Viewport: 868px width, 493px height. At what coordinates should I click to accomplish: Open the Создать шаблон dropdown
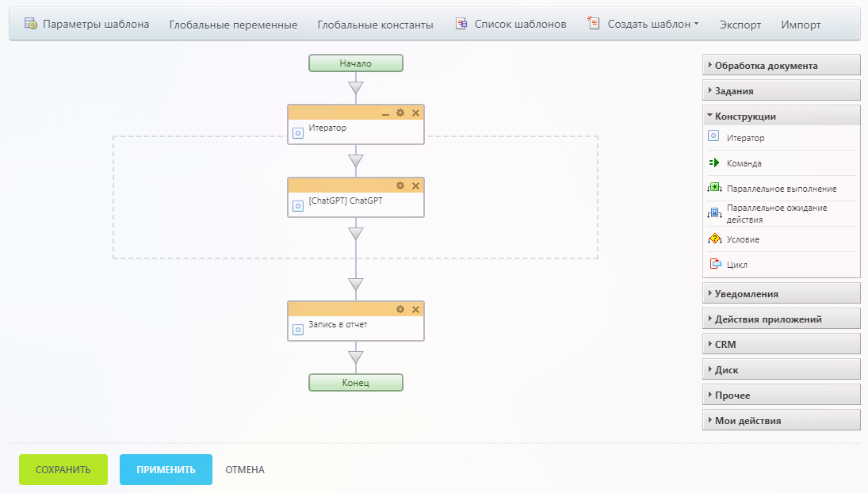[x=644, y=24]
